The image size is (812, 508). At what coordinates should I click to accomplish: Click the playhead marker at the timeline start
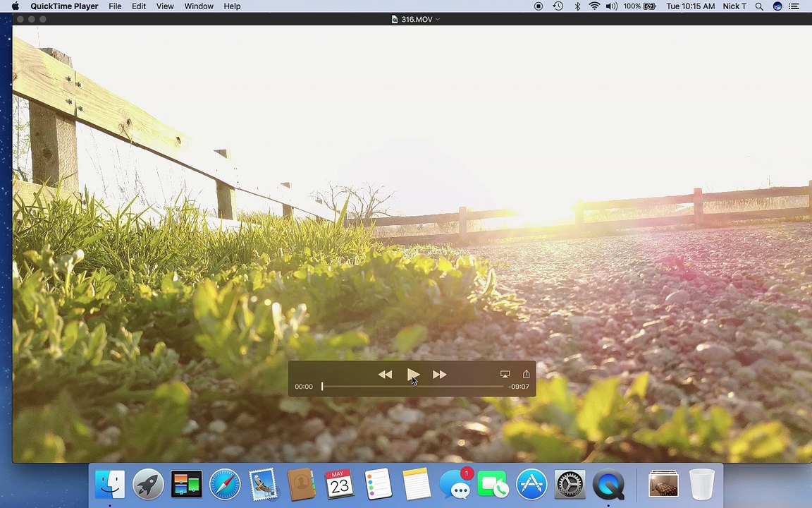point(322,386)
